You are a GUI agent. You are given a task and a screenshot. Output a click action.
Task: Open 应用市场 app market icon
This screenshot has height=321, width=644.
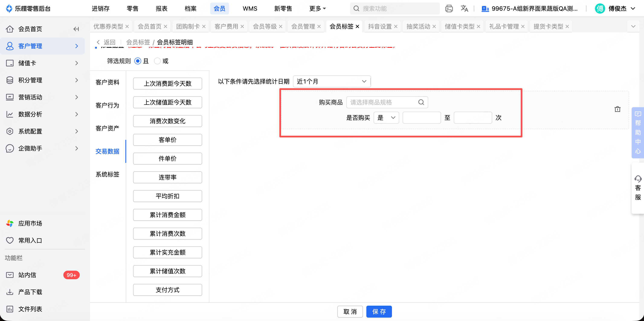10,223
